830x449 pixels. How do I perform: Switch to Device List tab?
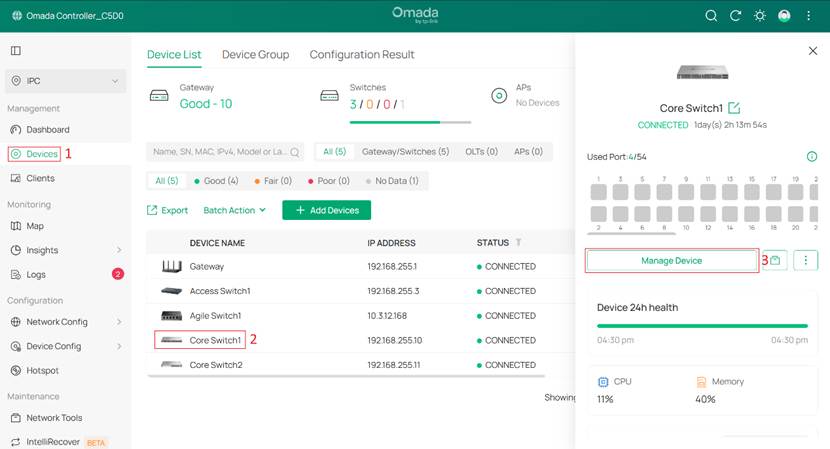tap(174, 55)
